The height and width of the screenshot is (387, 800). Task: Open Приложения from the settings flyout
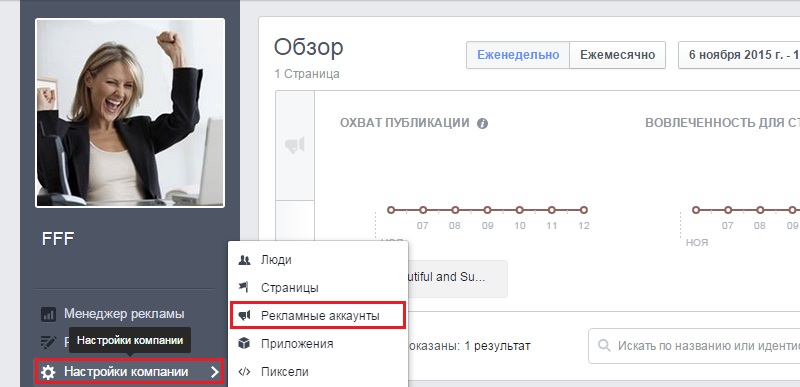[x=319, y=344]
